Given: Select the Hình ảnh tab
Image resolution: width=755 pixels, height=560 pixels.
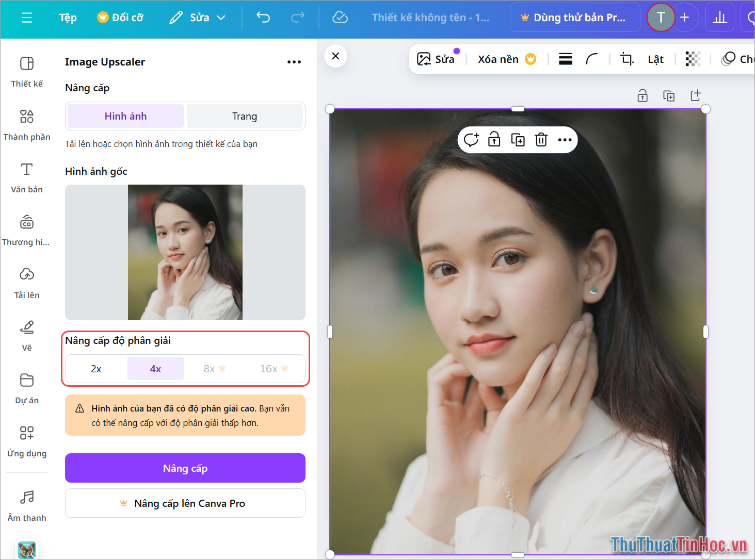Looking at the screenshot, I should click(126, 116).
